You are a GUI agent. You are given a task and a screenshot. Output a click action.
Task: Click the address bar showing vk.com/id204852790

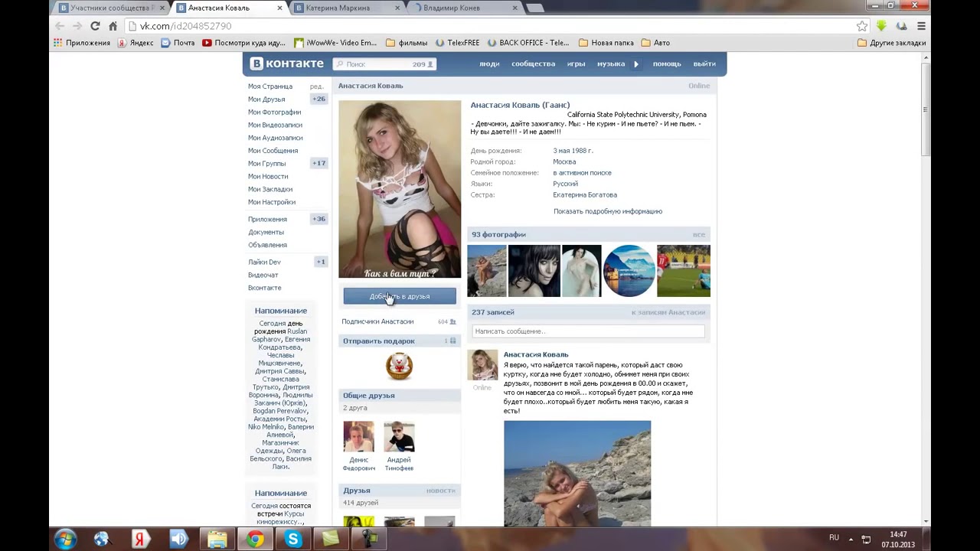point(490,26)
